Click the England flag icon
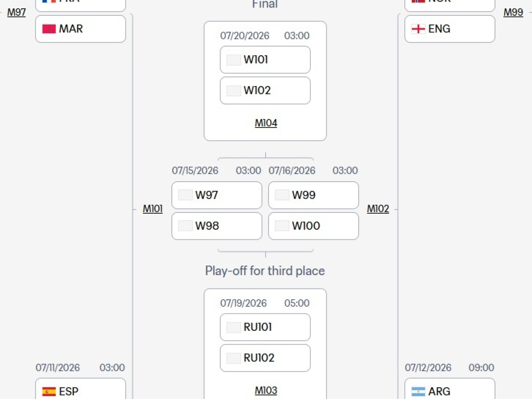 (x=418, y=29)
